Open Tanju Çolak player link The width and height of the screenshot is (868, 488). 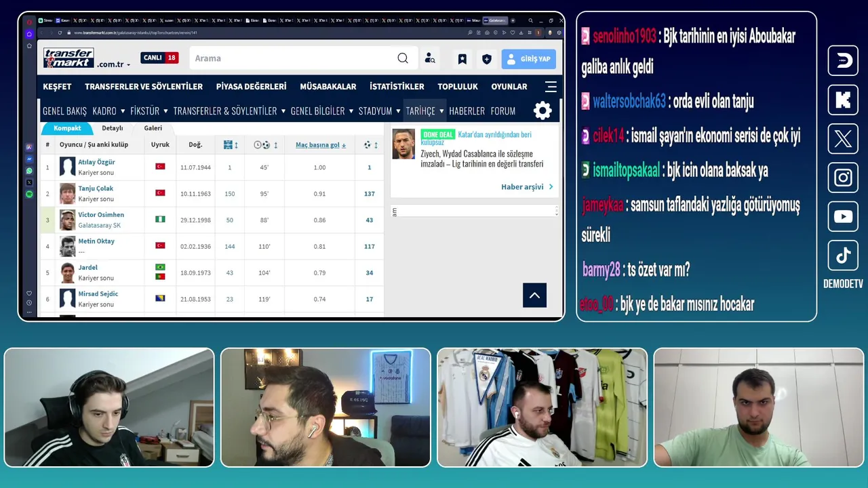click(96, 188)
